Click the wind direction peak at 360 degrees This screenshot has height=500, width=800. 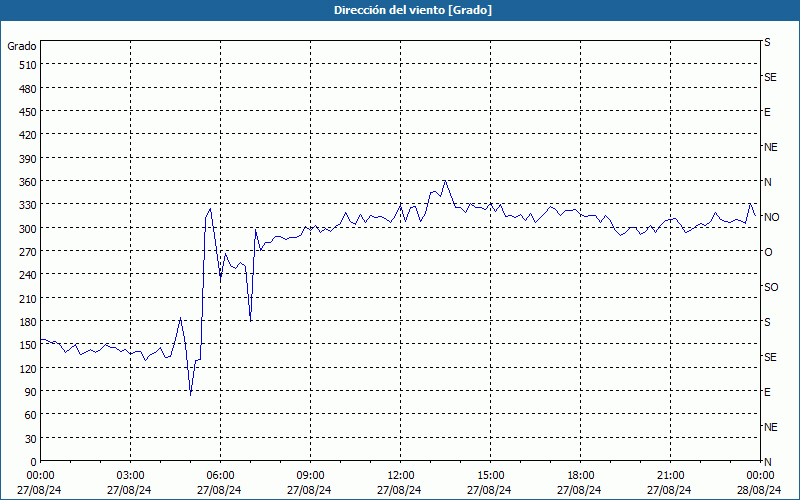[445, 181]
